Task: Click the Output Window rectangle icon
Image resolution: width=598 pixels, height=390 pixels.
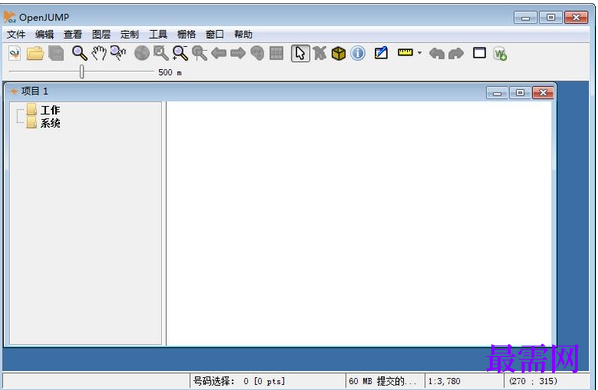Action: (479, 53)
